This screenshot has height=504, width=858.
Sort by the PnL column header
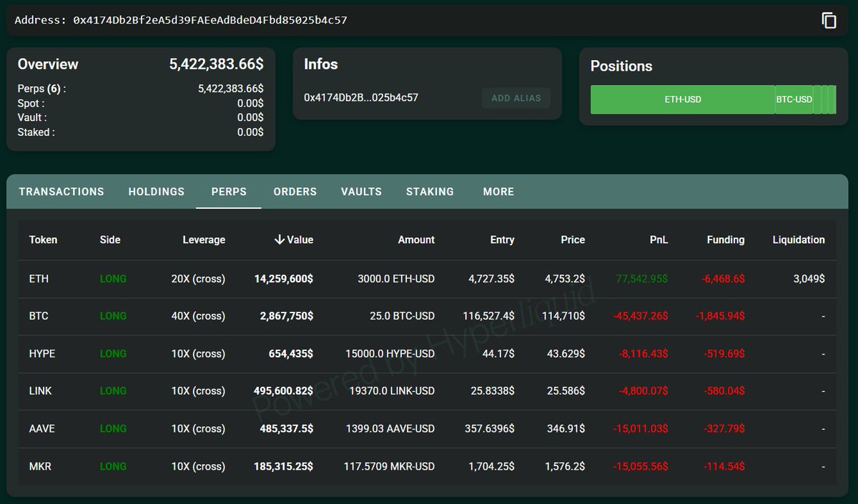click(659, 239)
